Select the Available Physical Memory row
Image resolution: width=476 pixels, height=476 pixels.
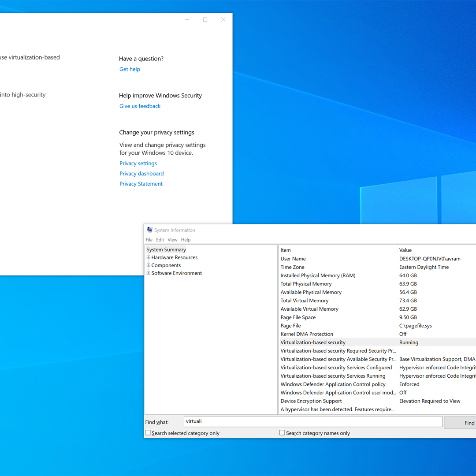coord(377,292)
